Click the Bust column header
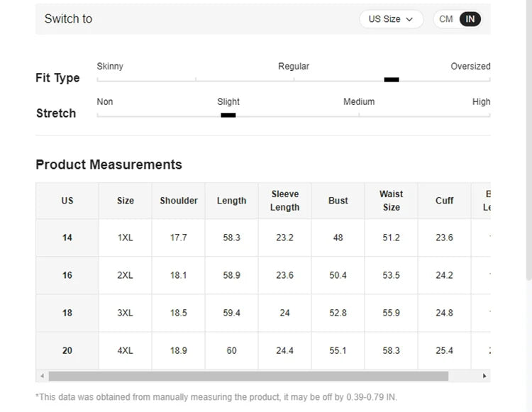Viewport: 532px width, 412px height. pyautogui.click(x=338, y=201)
